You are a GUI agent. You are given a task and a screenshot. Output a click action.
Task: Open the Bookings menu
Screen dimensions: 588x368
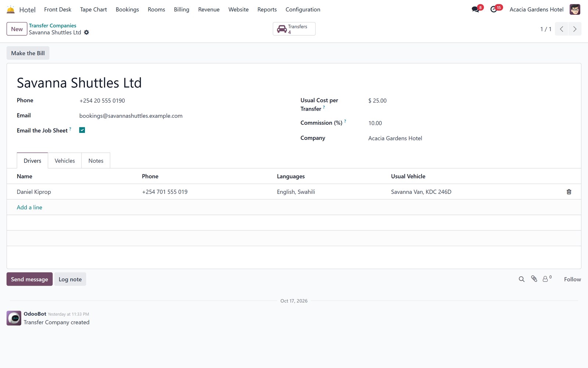tap(127, 10)
